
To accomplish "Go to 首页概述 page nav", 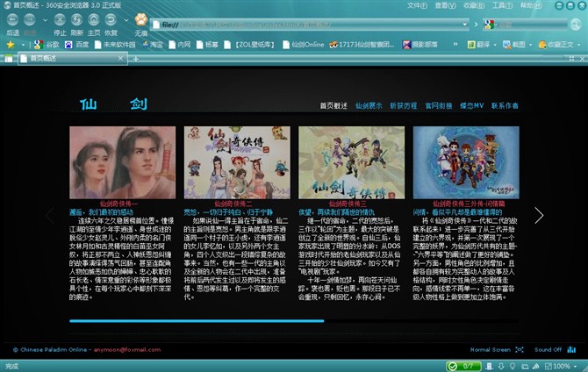I will click(333, 106).
